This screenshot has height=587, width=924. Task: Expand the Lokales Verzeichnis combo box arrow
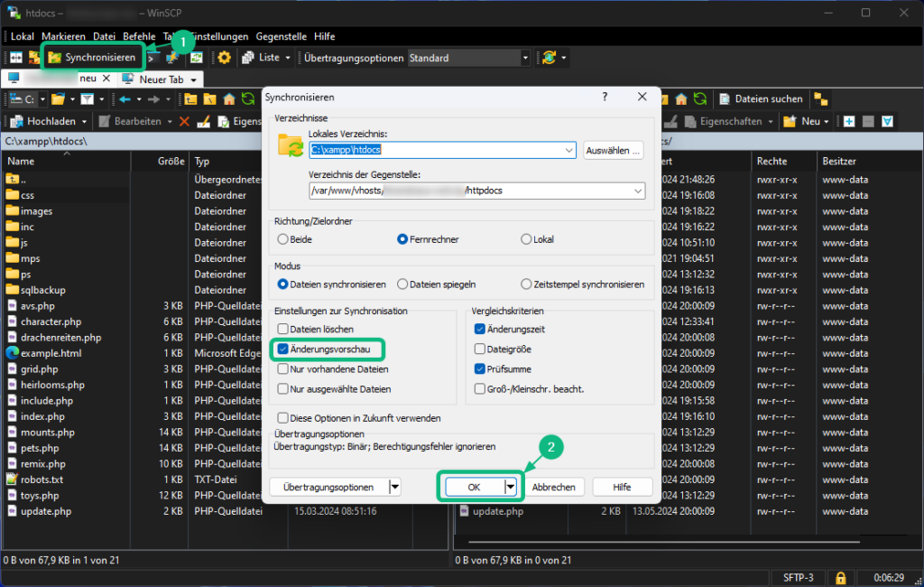pos(568,150)
